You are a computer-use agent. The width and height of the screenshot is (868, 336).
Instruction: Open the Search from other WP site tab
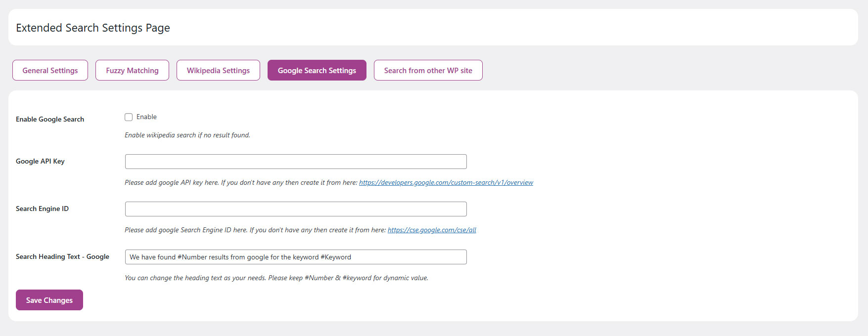(x=428, y=70)
